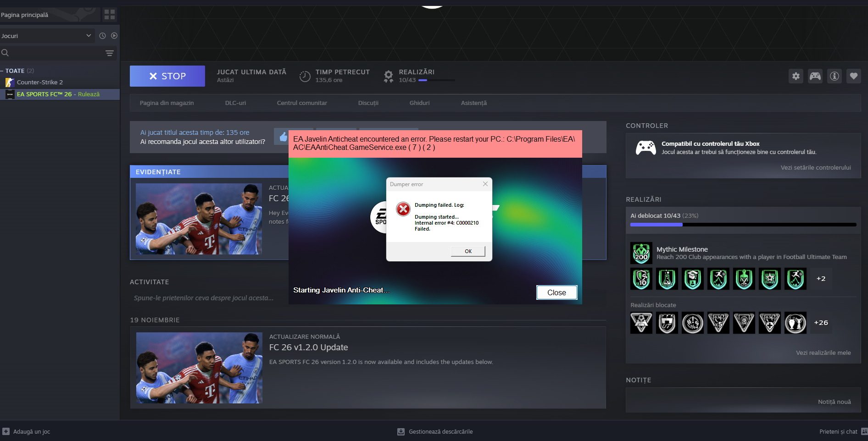Image resolution: width=868 pixels, height=441 pixels.
Task: Select Counter-Strike 2 in library
Action: (40, 83)
